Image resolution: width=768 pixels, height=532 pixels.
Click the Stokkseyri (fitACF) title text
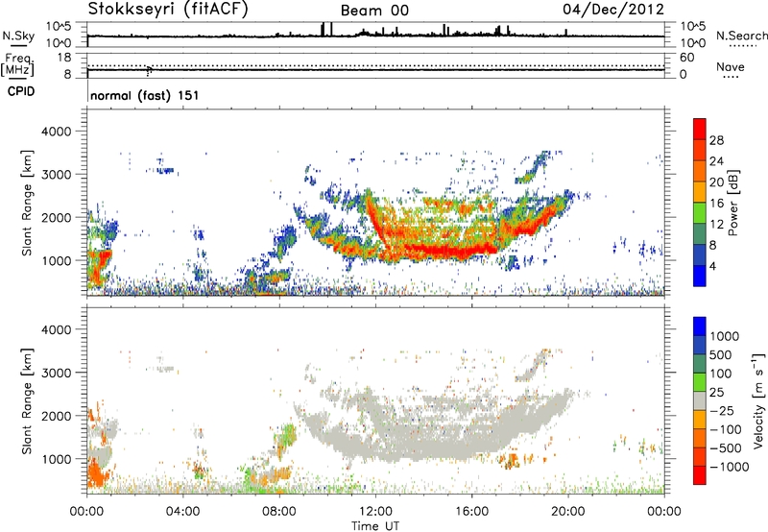167,9
